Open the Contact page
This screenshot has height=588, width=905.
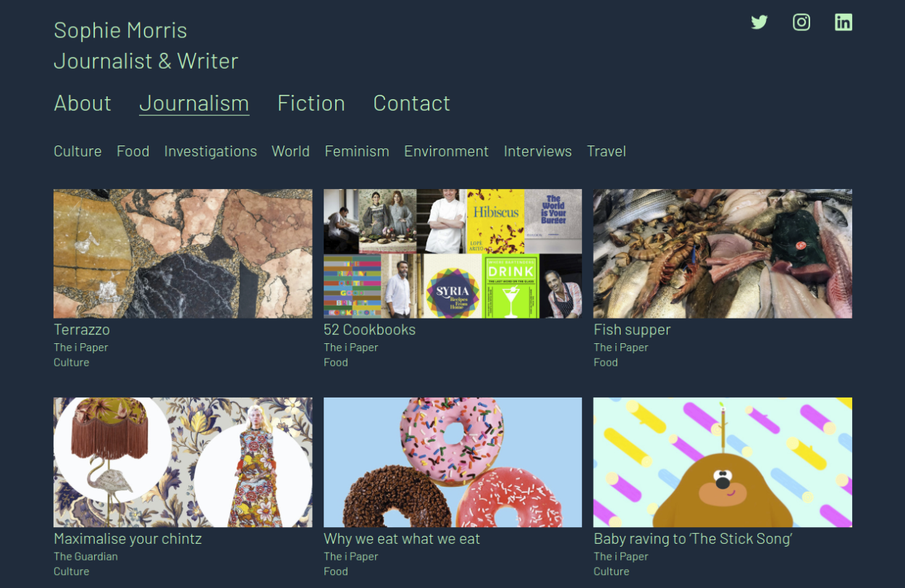[x=411, y=103]
